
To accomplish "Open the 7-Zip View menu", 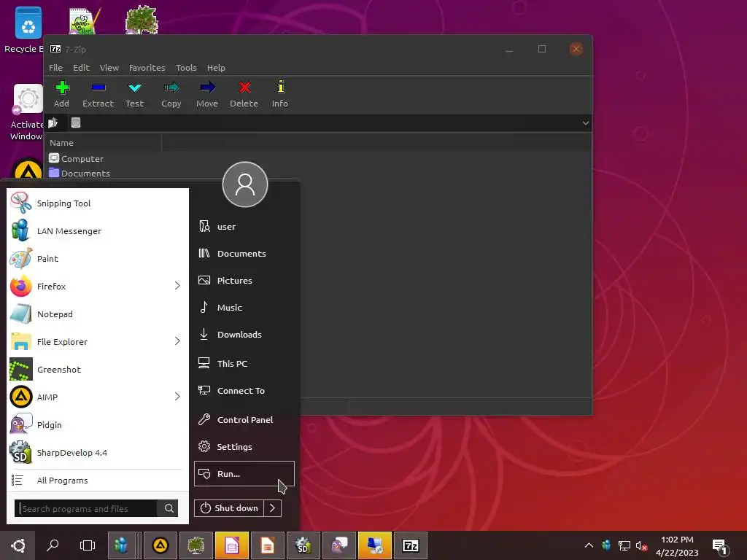I will point(109,68).
